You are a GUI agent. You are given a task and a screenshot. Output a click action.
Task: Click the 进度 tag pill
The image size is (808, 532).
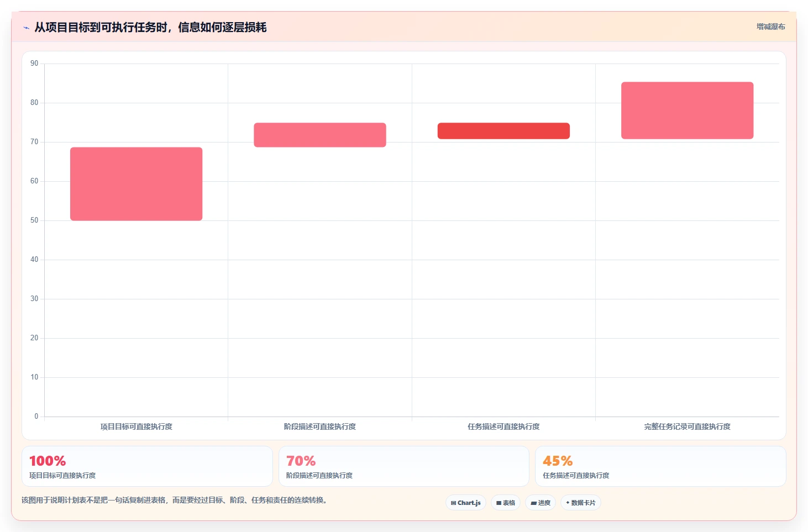click(x=541, y=503)
